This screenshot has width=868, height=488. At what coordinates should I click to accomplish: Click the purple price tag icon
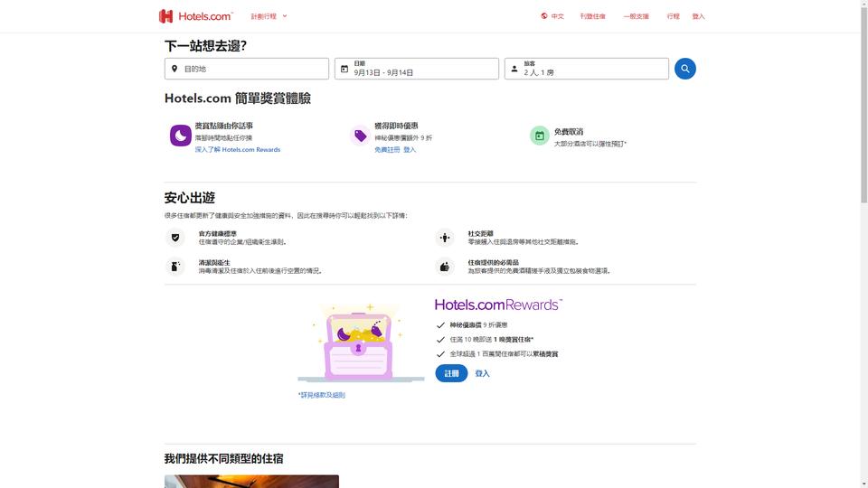[x=361, y=136]
